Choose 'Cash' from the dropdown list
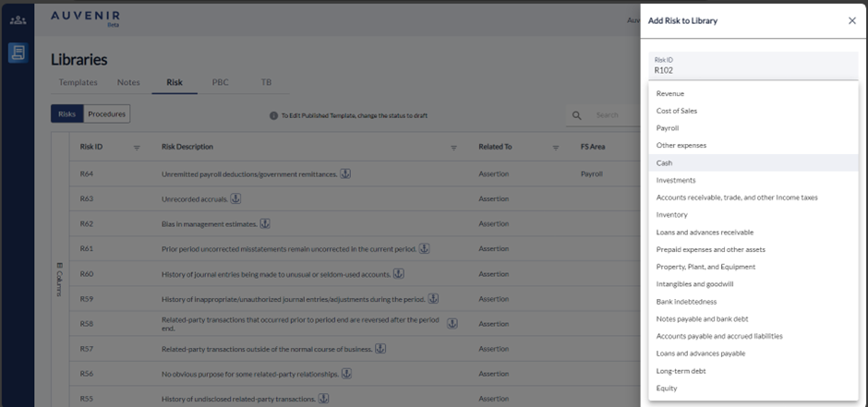This screenshot has width=868, height=407. pyautogui.click(x=664, y=162)
